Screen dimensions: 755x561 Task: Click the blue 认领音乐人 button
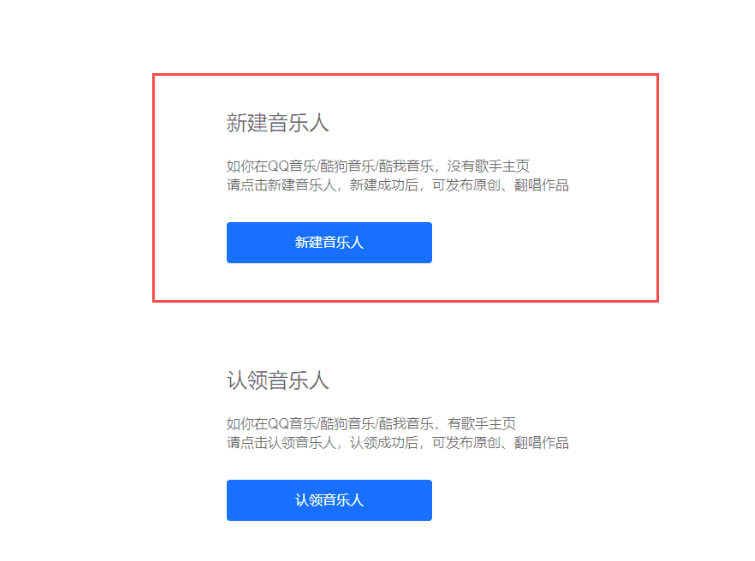click(329, 500)
